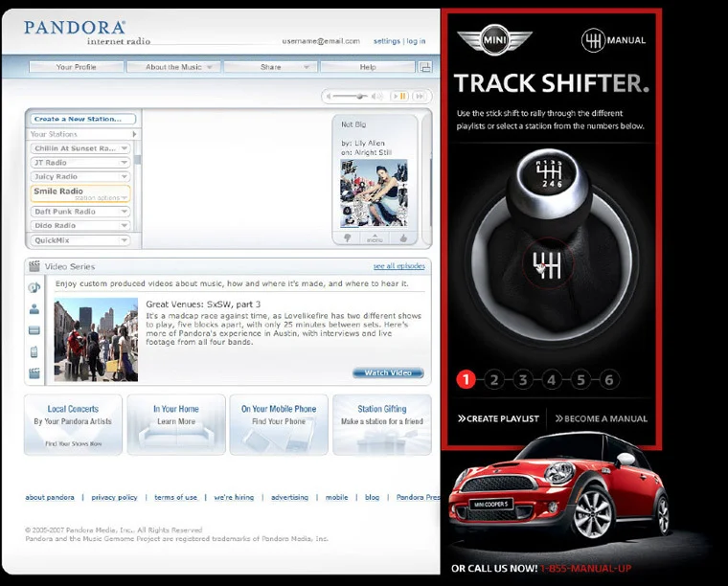Open the about pandora footer link

[50, 497]
